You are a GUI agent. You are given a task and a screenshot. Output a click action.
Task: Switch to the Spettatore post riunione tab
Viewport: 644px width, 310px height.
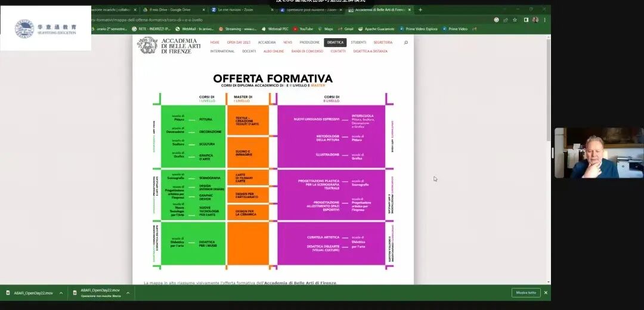point(310,10)
